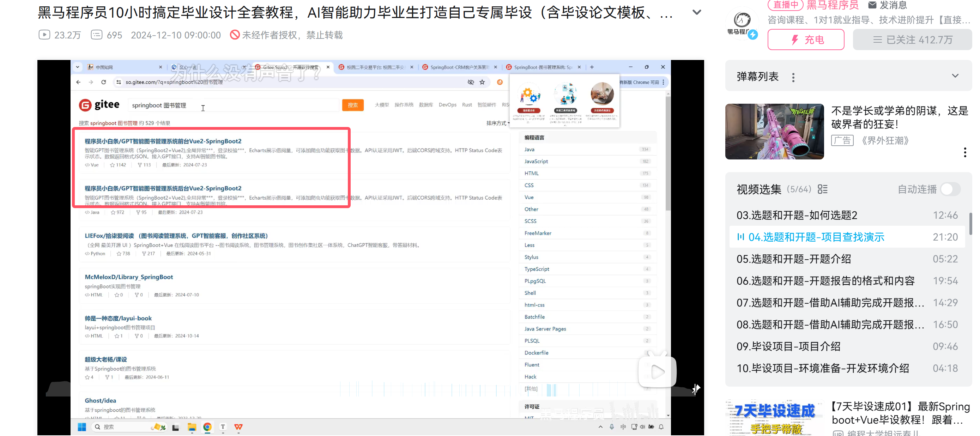Click the gitee logo
Viewport: 980px width, 436px height.
click(99, 105)
